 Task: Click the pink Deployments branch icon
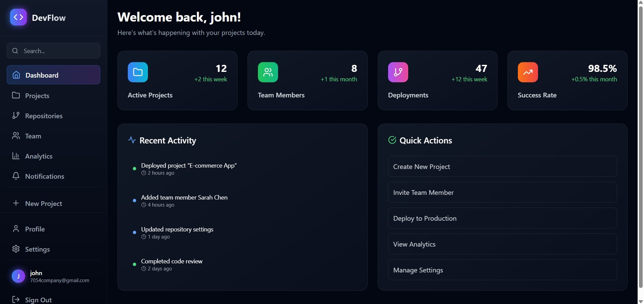pyautogui.click(x=397, y=72)
